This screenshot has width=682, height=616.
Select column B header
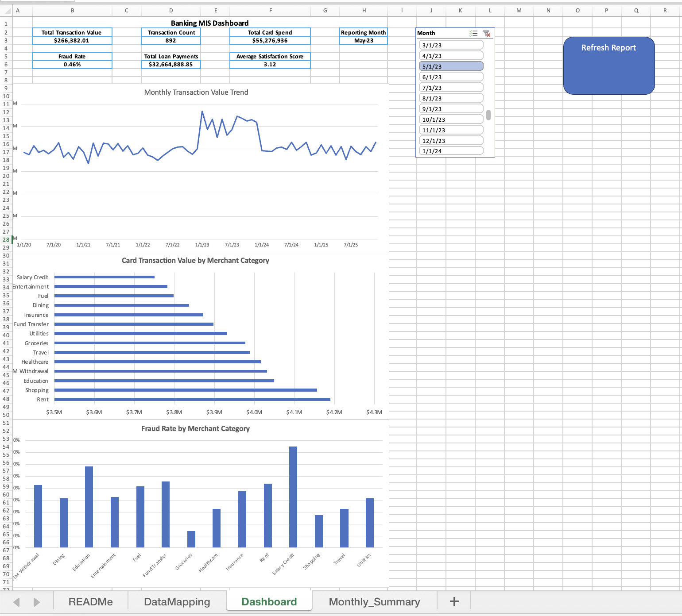(72, 10)
